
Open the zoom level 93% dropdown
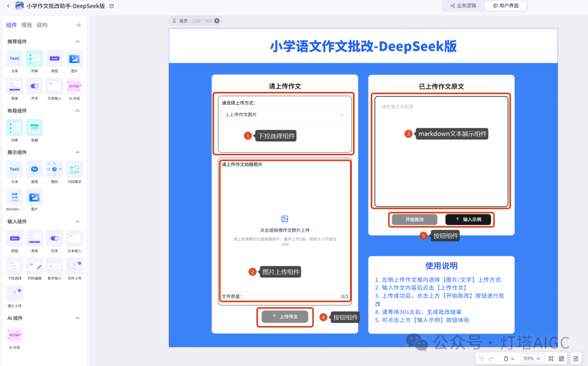(x=532, y=358)
